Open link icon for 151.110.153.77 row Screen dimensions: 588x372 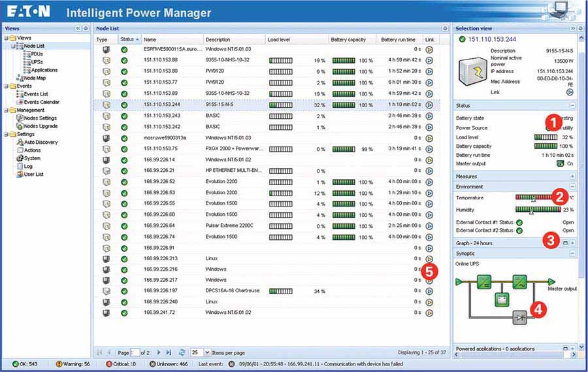click(x=429, y=82)
